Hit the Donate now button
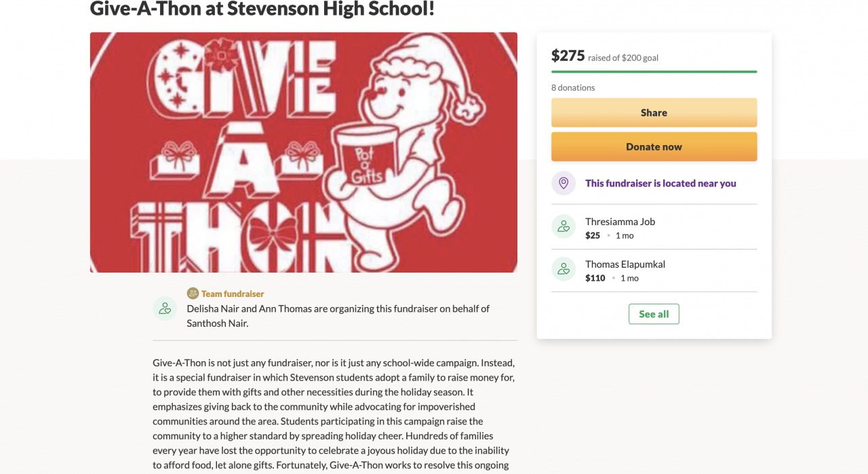 (x=654, y=146)
